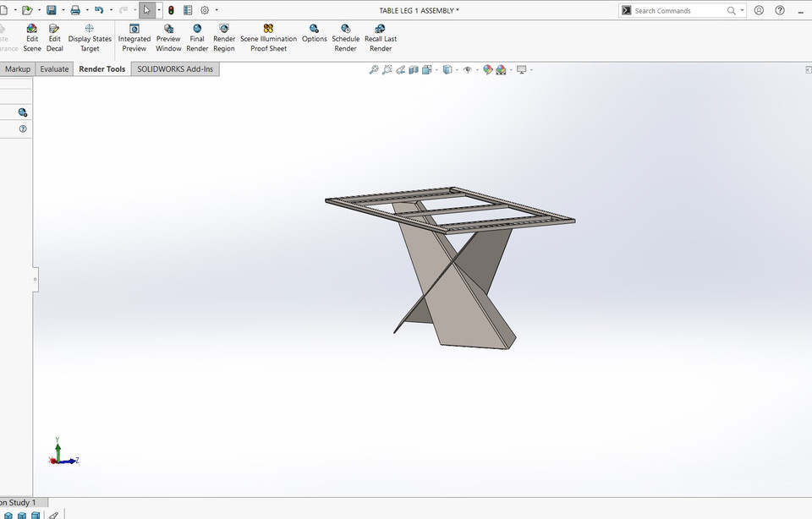Click in the Search Commands field
Screen dimensions: 812x519
click(677, 10)
